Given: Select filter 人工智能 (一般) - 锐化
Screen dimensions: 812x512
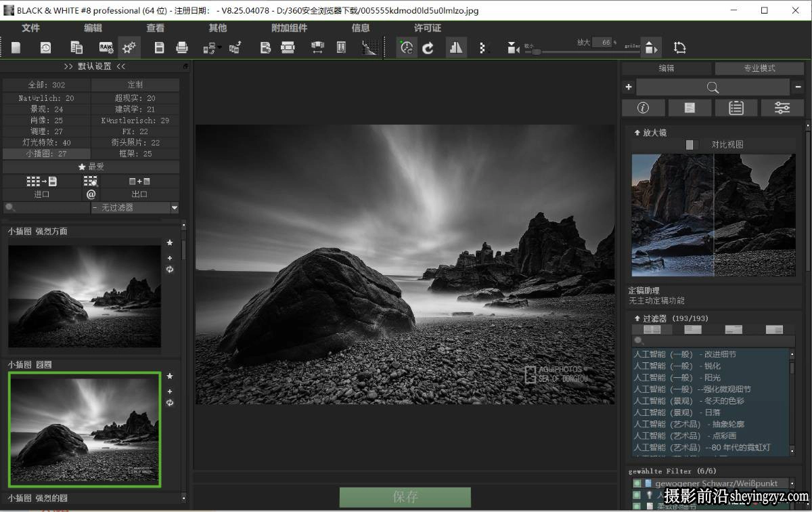Looking at the screenshot, I should click(710, 366).
